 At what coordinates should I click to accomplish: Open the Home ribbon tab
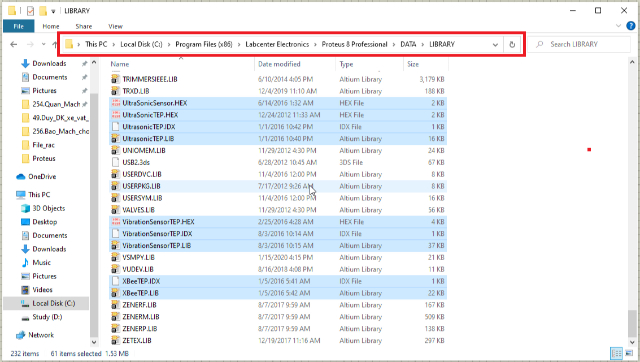(x=51, y=26)
